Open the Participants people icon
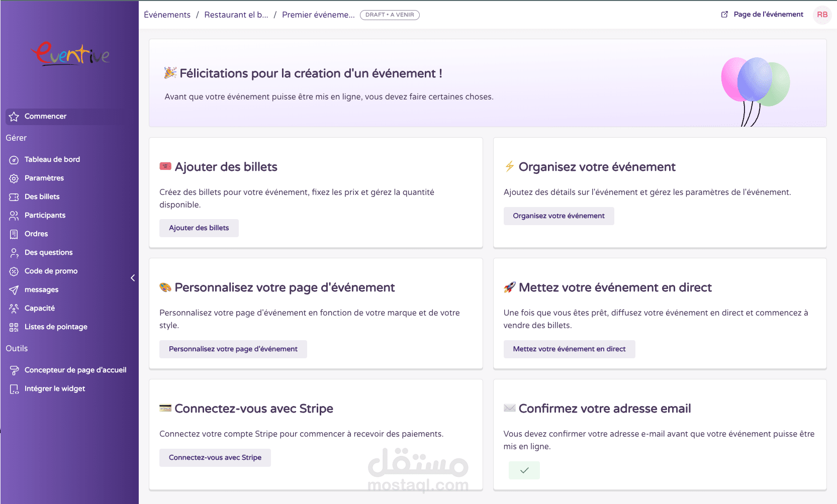This screenshot has height=504, width=837. coord(14,216)
